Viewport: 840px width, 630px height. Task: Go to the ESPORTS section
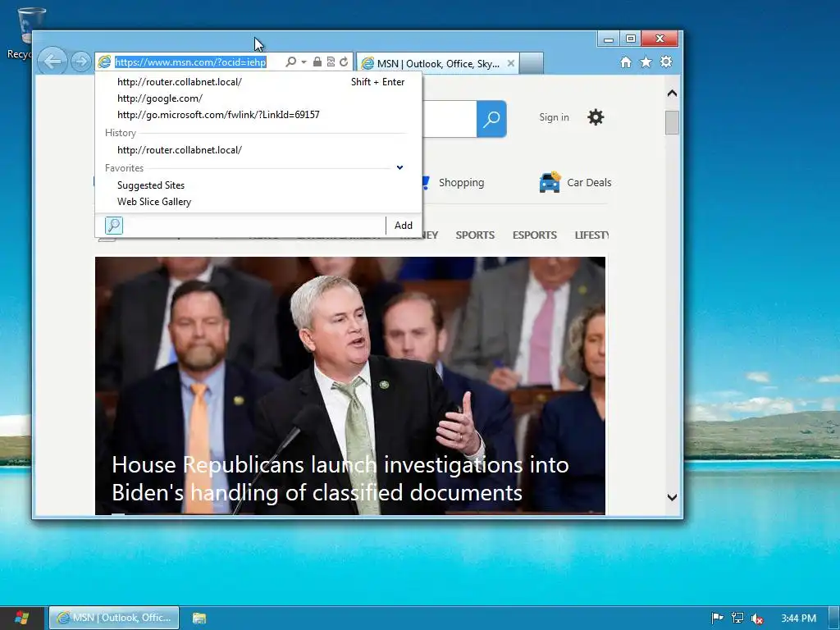pyautogui.click(x=535, y=235)
